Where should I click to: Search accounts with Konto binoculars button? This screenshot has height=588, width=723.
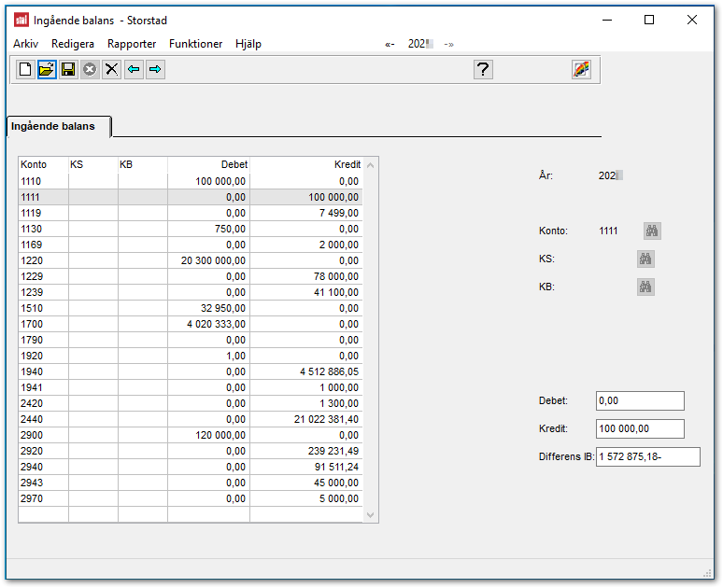click(x=652, y=231)
